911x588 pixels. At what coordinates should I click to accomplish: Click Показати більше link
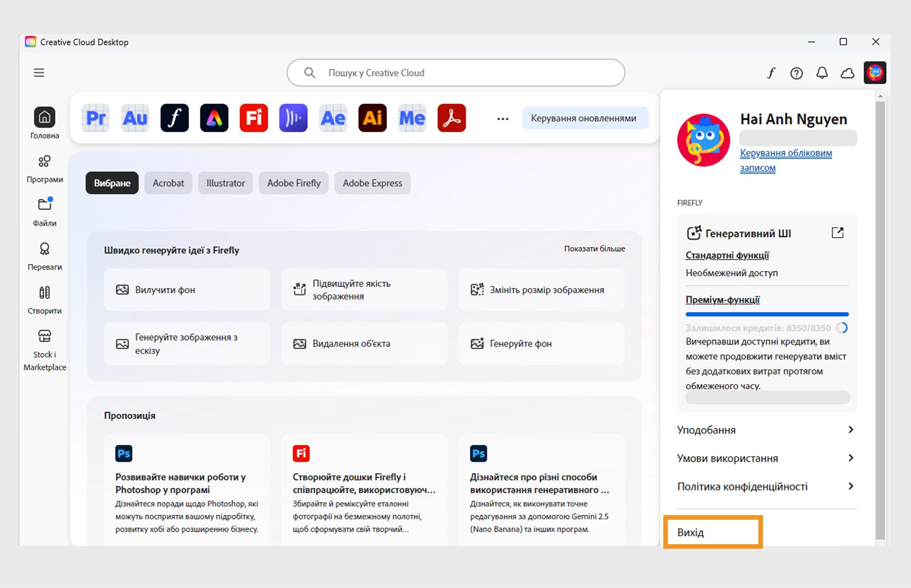tap(594, 249)
